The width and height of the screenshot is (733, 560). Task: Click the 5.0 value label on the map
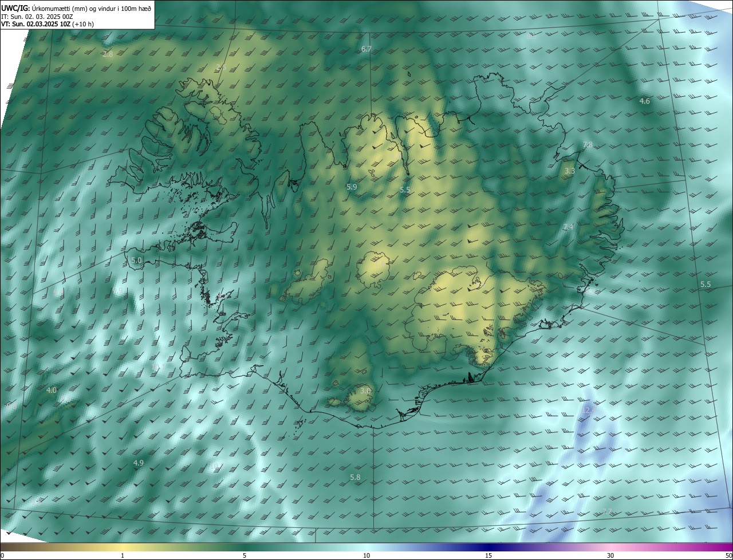point(136,260)
